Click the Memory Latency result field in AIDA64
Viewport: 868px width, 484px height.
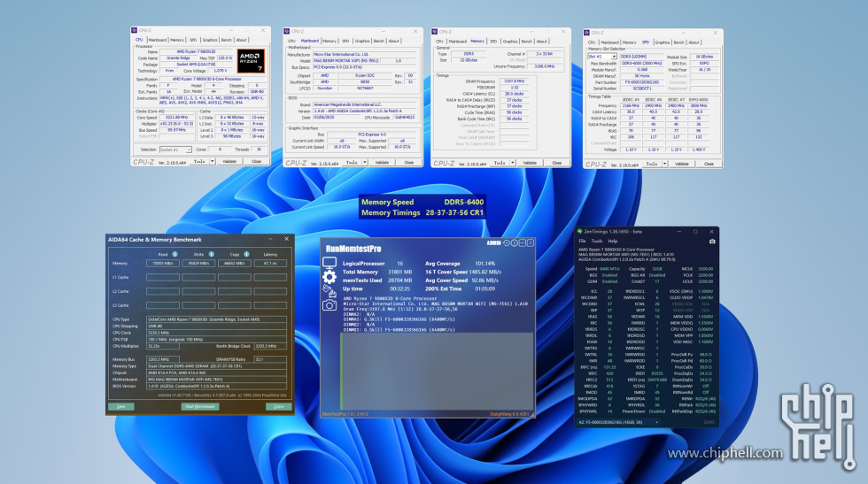[270, 264]
